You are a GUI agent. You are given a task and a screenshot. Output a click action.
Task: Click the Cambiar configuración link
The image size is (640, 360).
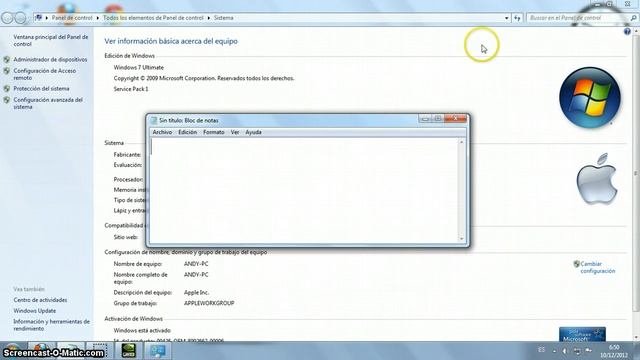coord(598,267)
